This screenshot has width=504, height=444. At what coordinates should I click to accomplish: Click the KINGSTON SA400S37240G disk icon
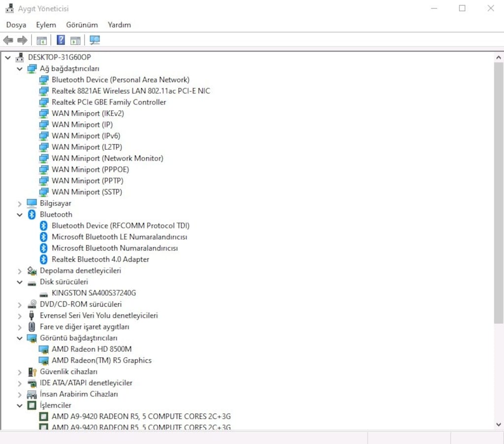pos(44,294)
